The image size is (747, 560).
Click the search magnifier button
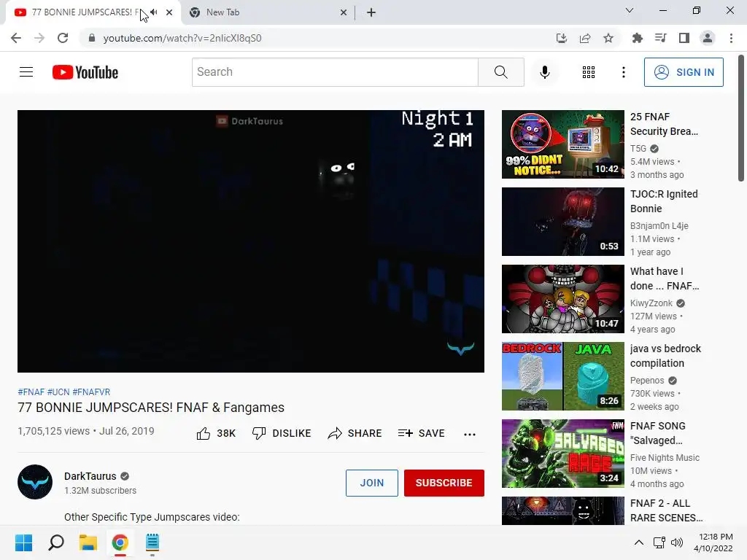point(500,72)
